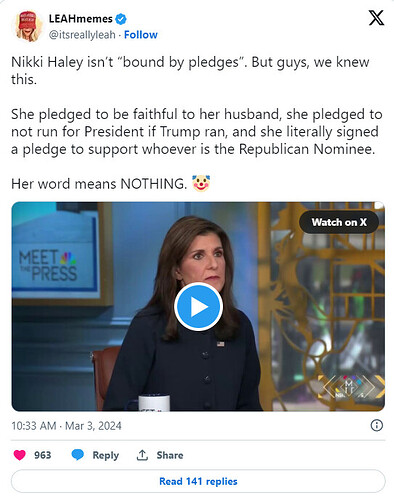Play the Meet the Press video
Image resolution: width=394 pixels, height=500 pixels.
coord(198,307)
